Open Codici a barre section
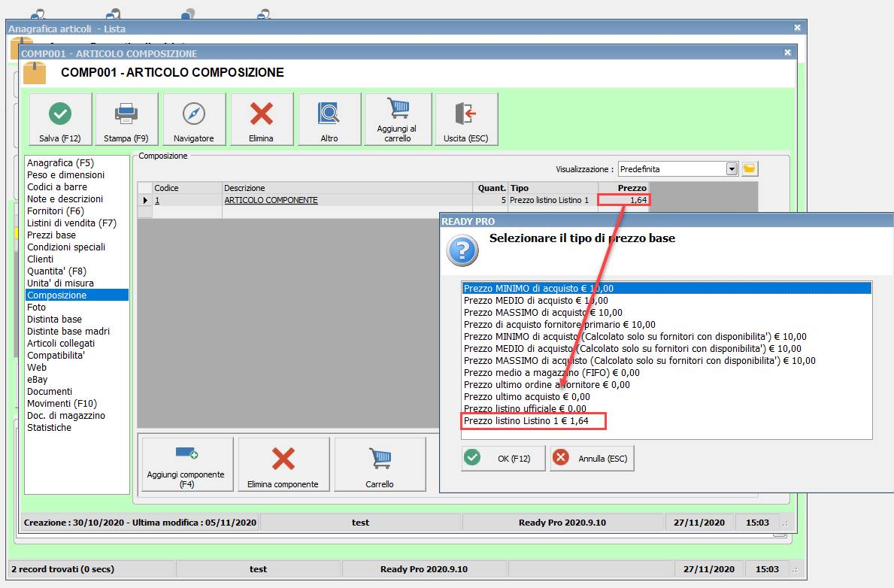 point(57,187)
